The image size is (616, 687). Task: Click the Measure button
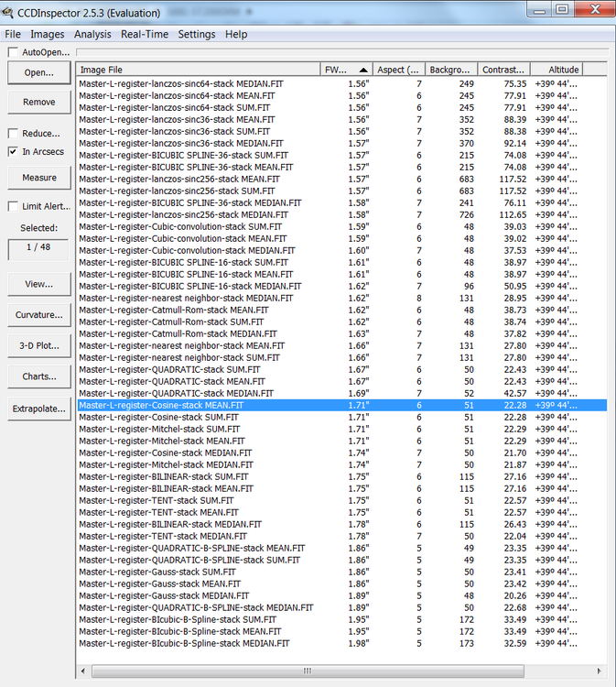click(39, 178)
